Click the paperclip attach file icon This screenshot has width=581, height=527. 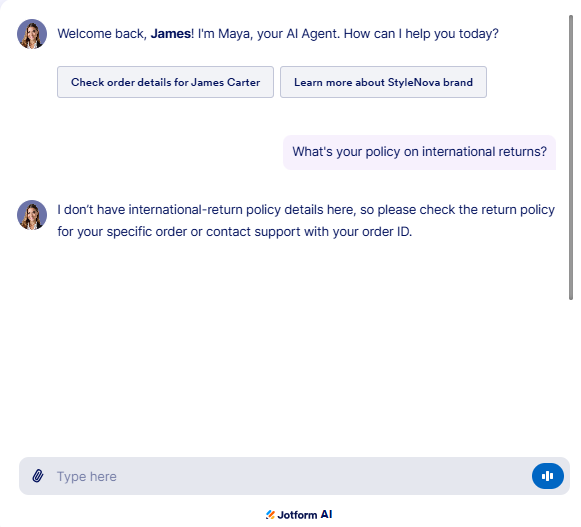point(38,476)
